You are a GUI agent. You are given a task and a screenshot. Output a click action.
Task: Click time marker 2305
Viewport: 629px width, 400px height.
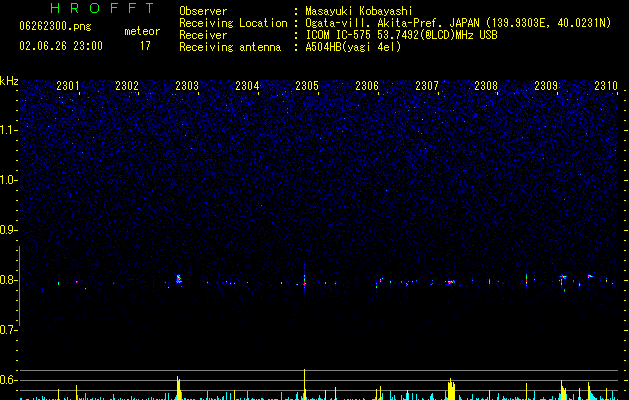tap(307, 86)
